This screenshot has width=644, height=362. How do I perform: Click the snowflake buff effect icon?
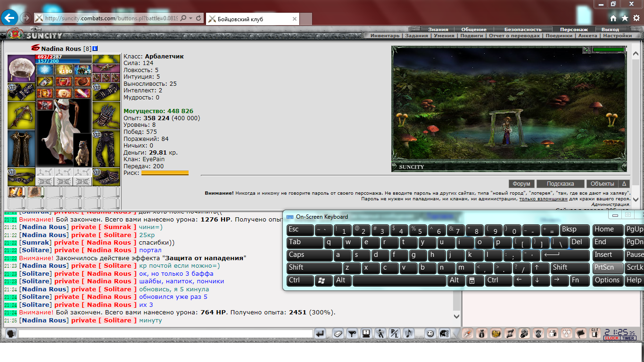(45, 70)
